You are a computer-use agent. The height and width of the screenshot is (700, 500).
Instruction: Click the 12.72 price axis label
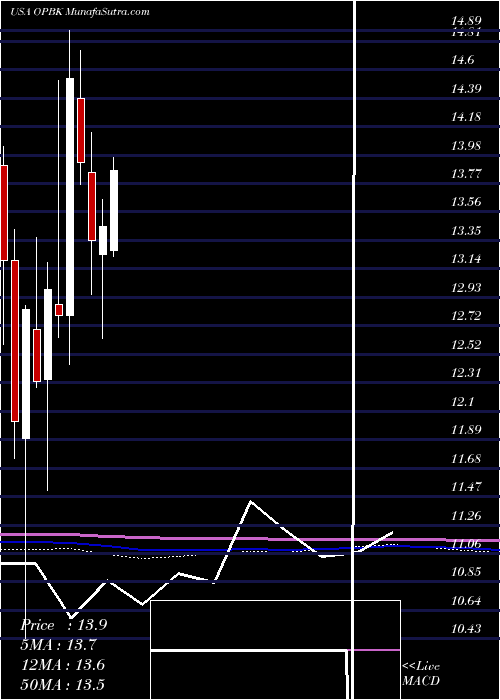[x=466, y=316]
